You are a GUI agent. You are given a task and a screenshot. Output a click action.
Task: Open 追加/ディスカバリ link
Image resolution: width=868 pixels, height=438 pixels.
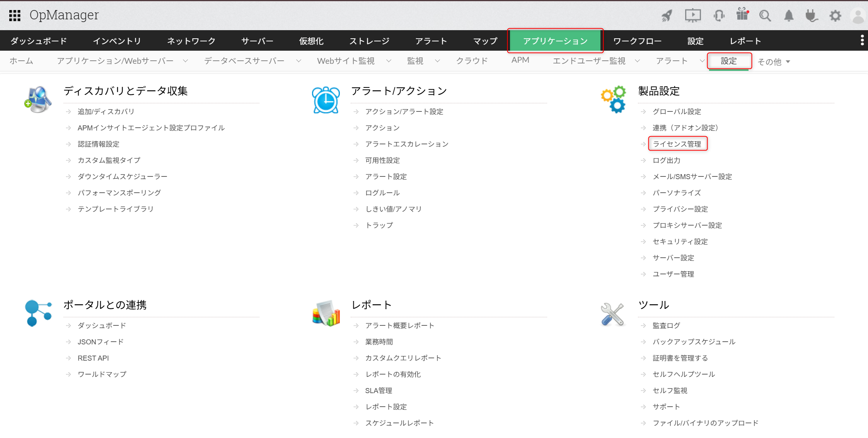point(106,111)
